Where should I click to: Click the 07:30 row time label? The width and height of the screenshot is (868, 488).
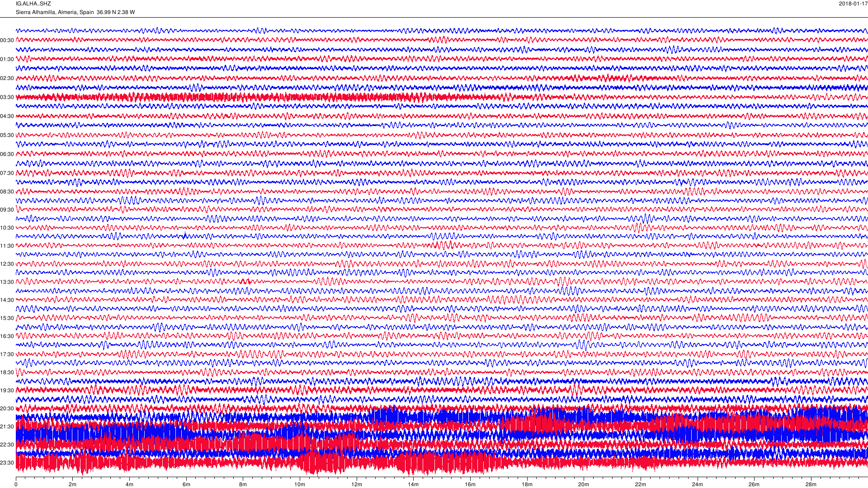(7, 173)
